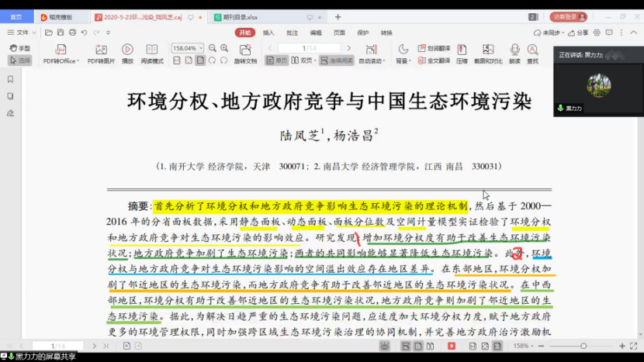Screen dimensions: 644x362
Task: Click the save icon in quick toolbar
Action: click(61, 33)
